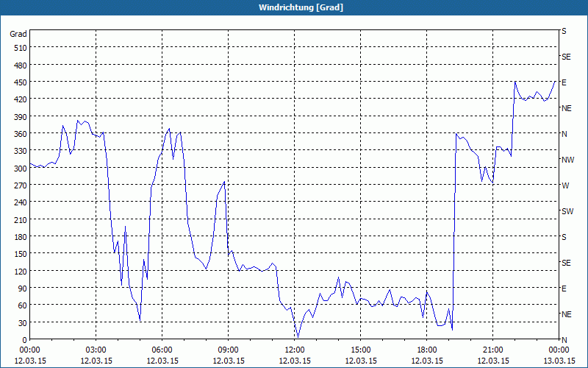
Task: Click the chart title 'Windrichtung [Grad]'
Action: point(301,7)
